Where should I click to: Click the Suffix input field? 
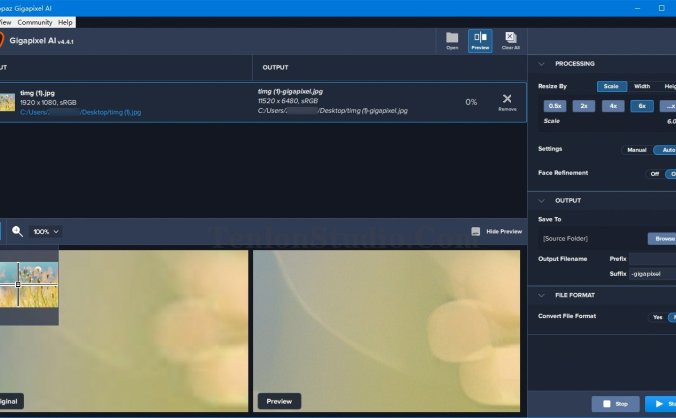tap(652, 273)
